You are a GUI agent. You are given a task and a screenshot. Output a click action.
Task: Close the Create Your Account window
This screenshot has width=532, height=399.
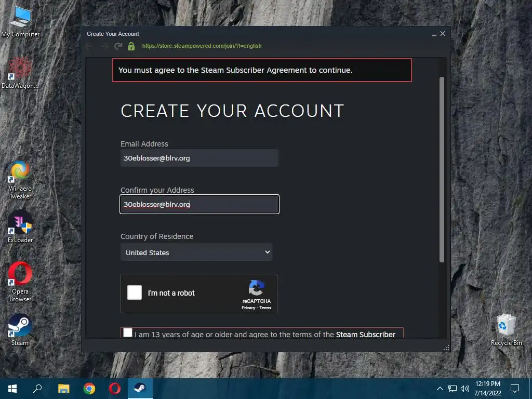(443, 34)
